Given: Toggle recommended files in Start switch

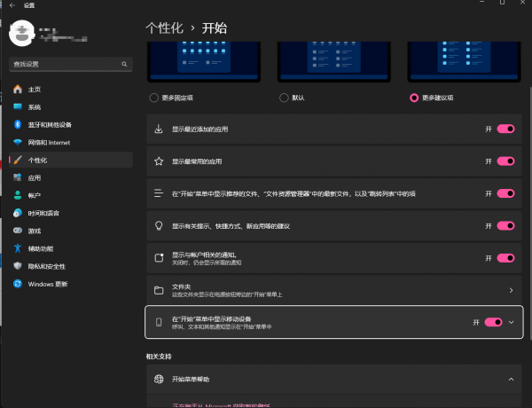Looking at the screenshot, I should (x=506, y=193).
